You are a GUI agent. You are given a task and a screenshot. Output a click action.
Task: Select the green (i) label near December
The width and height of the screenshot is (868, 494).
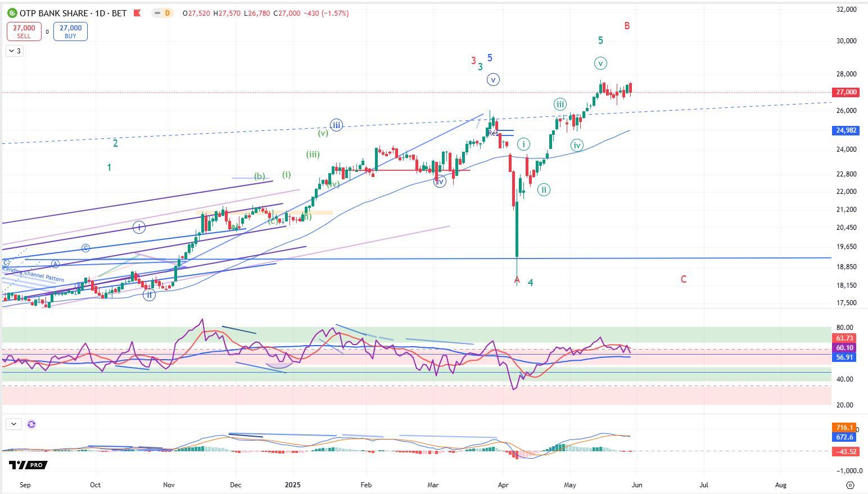(287, 175)
